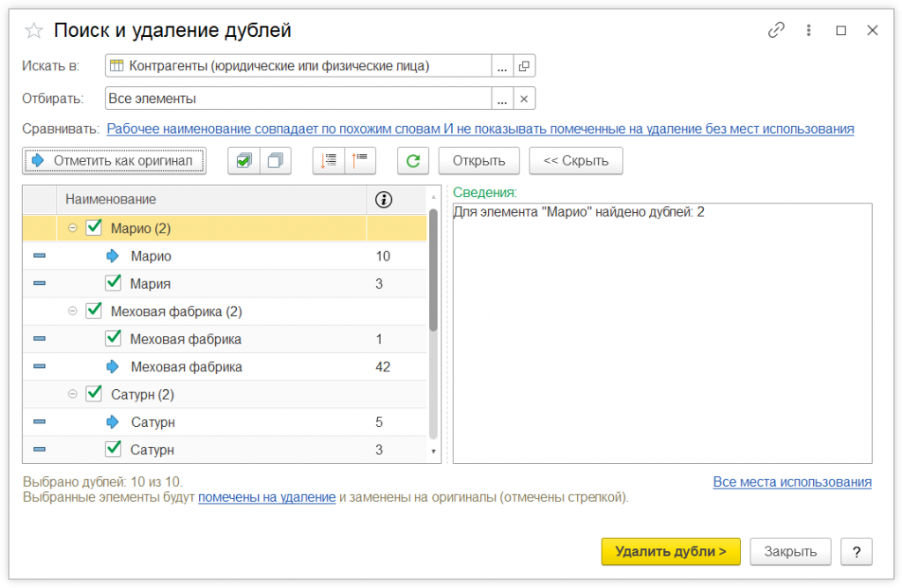Click the collapse all groups icon
902x588 pixels.
pos(360,161)
